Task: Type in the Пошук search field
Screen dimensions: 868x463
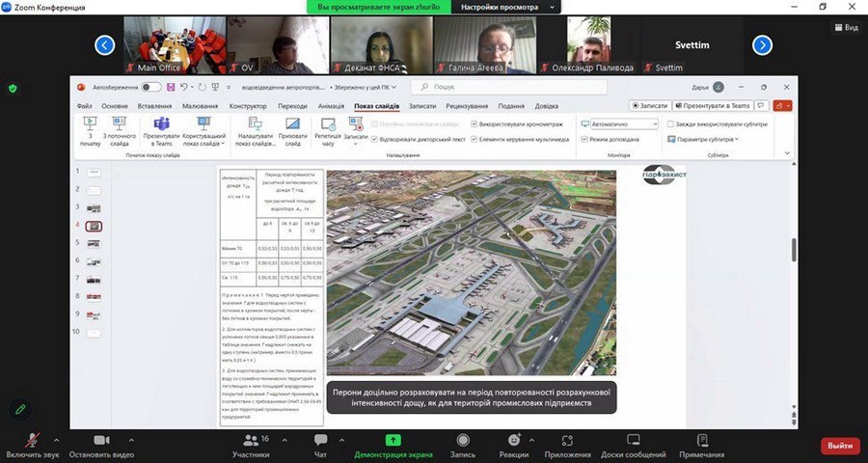Action: (502, 87)
